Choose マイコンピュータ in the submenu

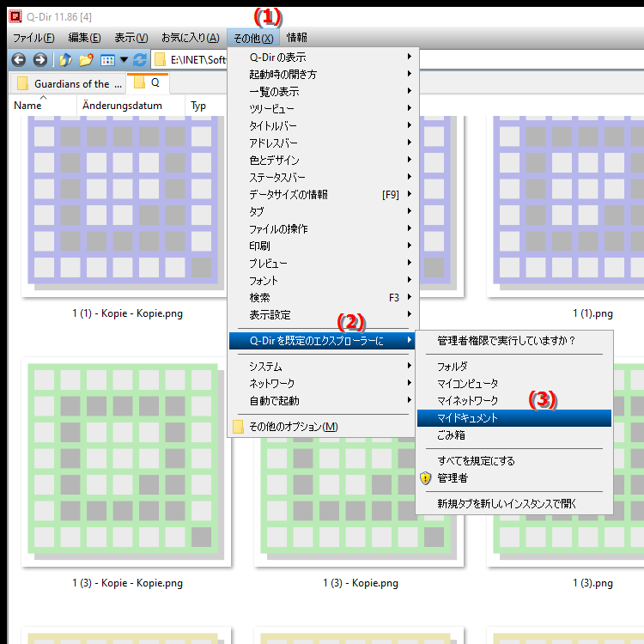(x=514, y=383)
